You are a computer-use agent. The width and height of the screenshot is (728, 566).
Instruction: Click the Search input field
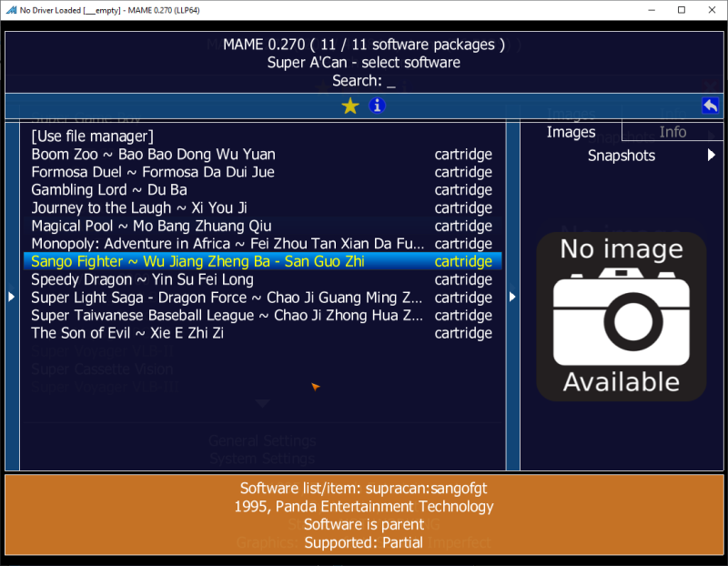tap(364, 81)
